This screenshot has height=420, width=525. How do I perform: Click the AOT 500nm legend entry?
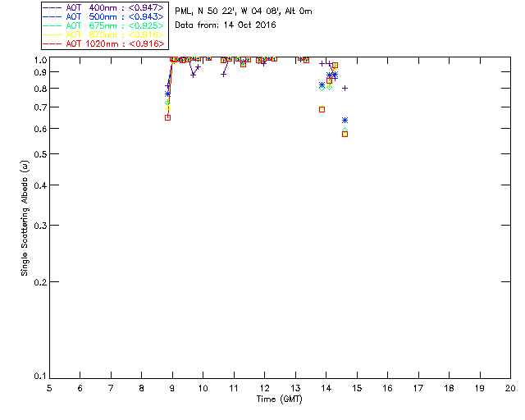point(104,16)
